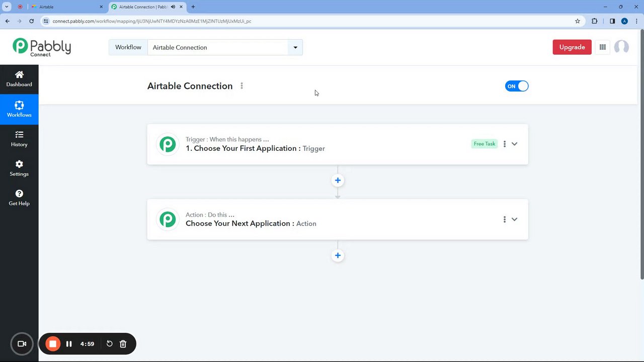Select the Airtable Connection Pabbly tab
644x362 pixels.
pos(146,7)
